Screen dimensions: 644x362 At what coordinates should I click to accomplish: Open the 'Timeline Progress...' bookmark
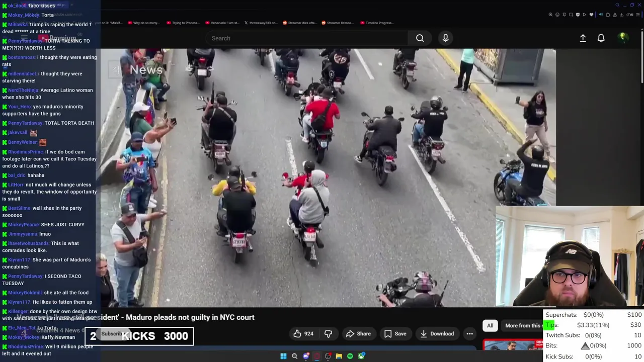pyautogui.click(x=377, y=23)
